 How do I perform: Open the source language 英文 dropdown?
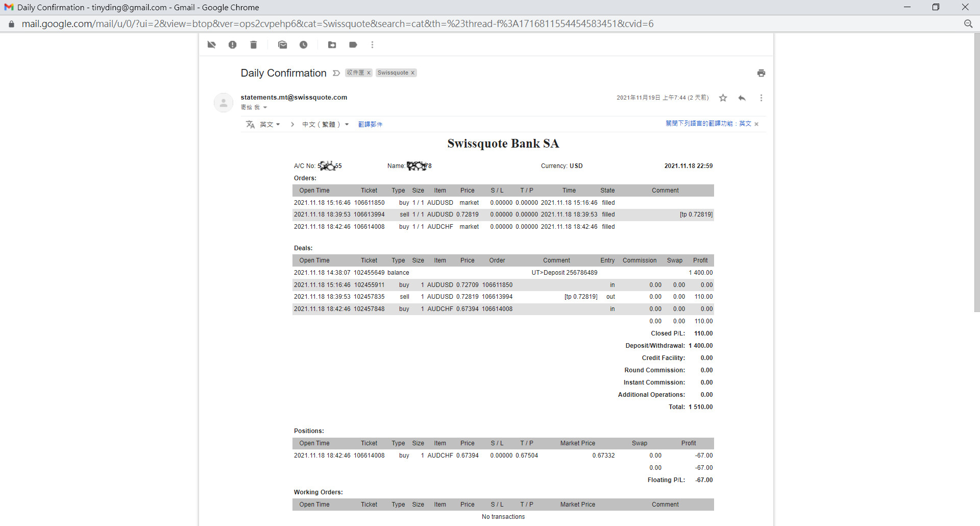click(270, 124)
